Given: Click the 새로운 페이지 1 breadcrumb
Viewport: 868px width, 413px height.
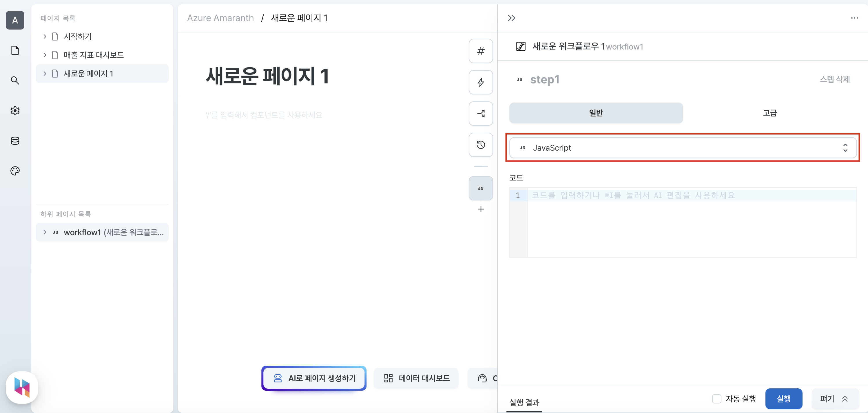Looking at the screenshot, I should click(299, 18).
